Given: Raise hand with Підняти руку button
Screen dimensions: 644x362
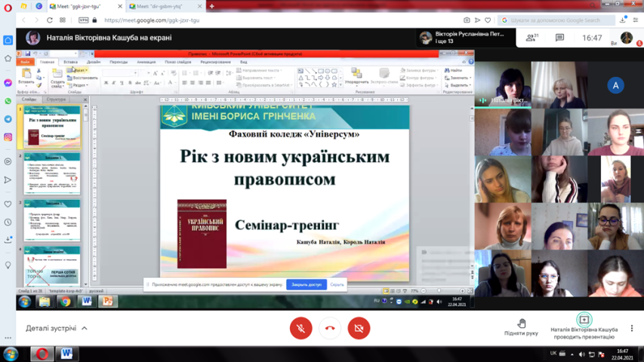Looking at the screenshot, I should [x=521, y=327].
